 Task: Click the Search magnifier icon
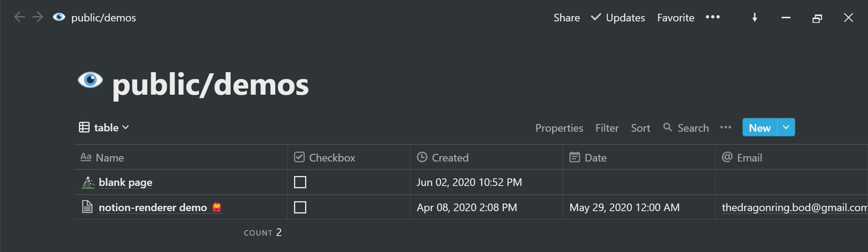tap(667, 127)
